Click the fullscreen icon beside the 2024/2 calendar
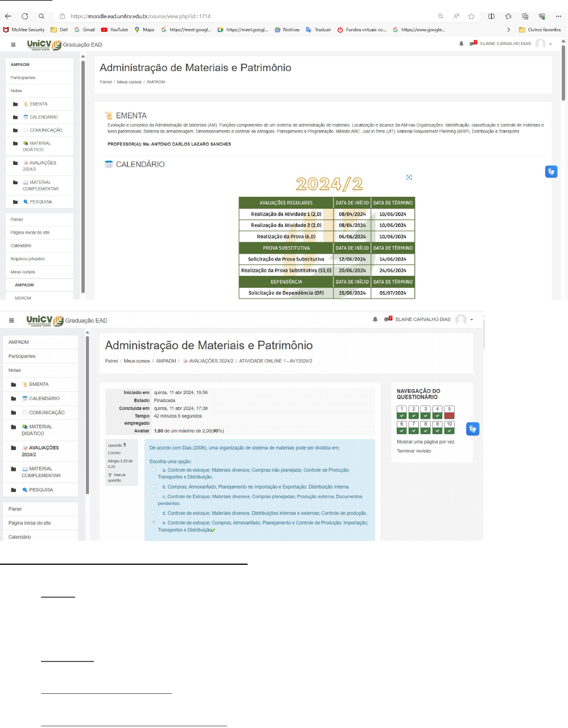Image resolution: width=568 pixels, height=728 pixels. point(409,177)
